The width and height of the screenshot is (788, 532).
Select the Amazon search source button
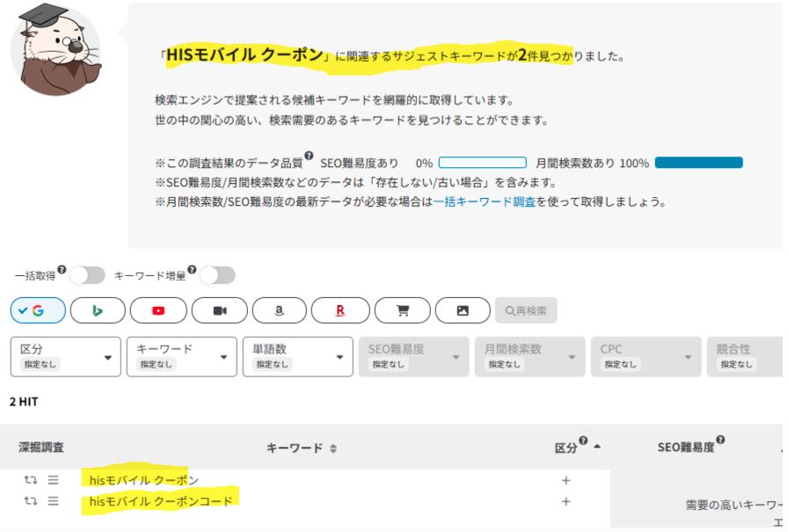coord(279,310)
